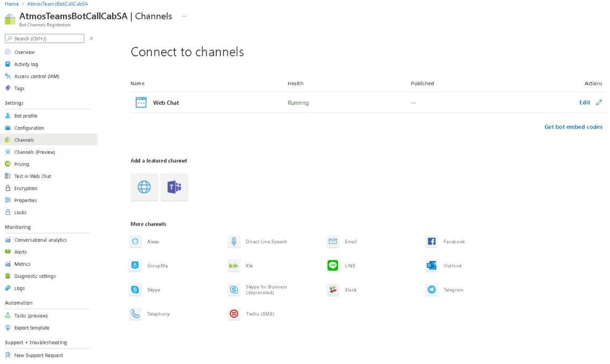Viewport: 610px width, 364px height.
Task: Add the Web Chat globe featured channel
Action: [144, 187]
